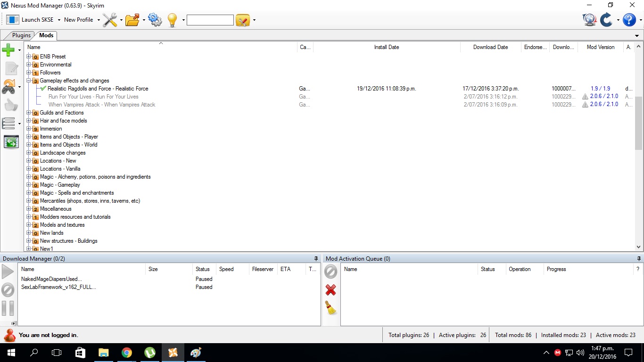Click the edit notepad sidebar icon
The image size is (644, 362).
(11, 68)
